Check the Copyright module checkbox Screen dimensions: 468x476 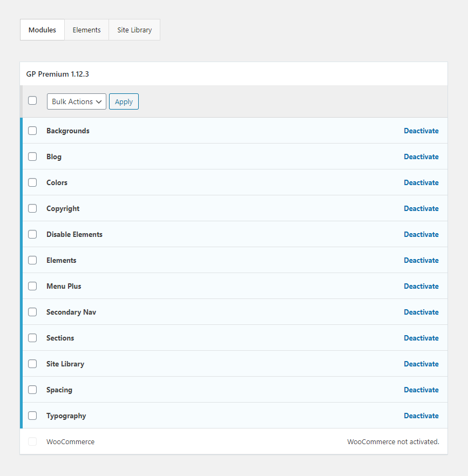tap(32, 208)
